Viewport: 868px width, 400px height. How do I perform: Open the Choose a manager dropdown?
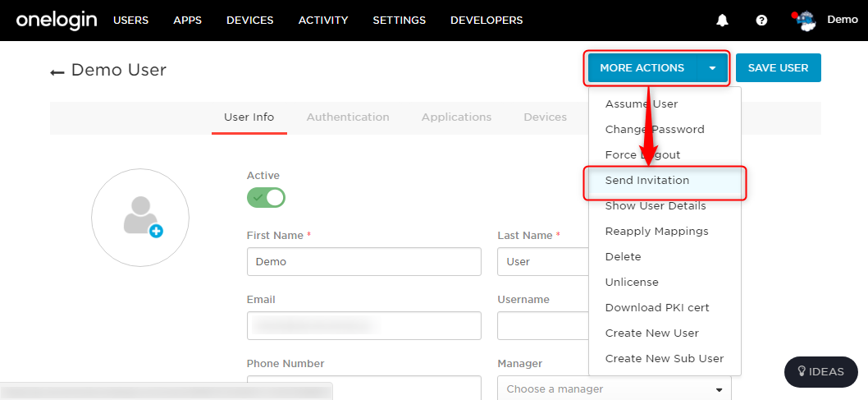(614, 389)
